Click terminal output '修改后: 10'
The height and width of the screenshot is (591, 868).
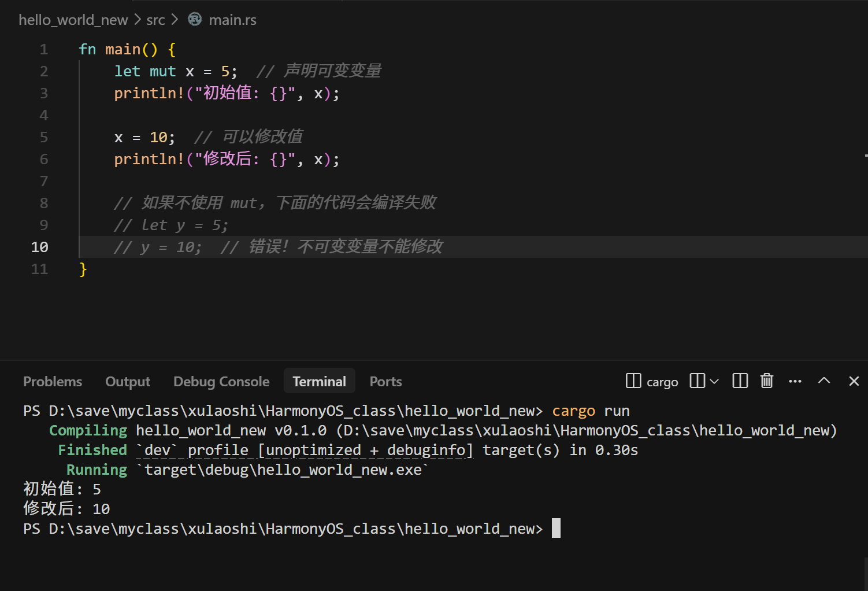[x=66, y=509]
